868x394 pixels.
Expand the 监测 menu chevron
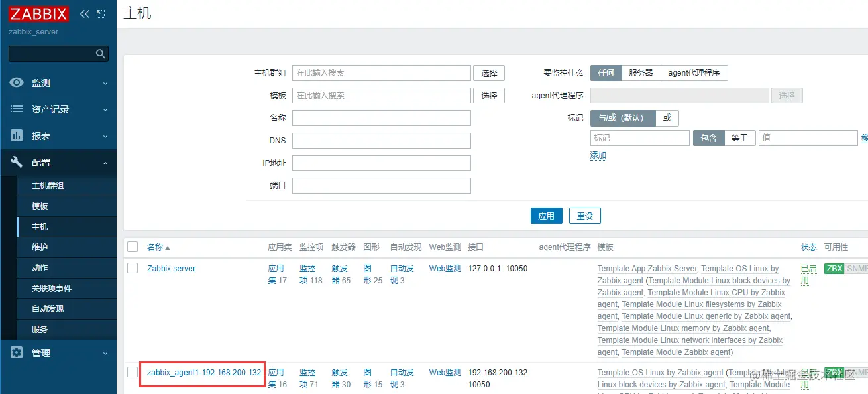click(105, 84)
